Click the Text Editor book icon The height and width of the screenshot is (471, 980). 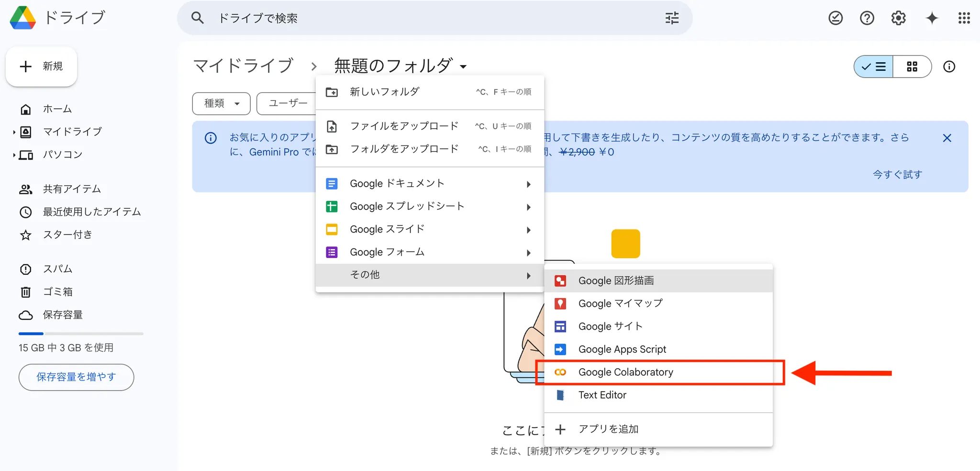click(x=560, y=395)
